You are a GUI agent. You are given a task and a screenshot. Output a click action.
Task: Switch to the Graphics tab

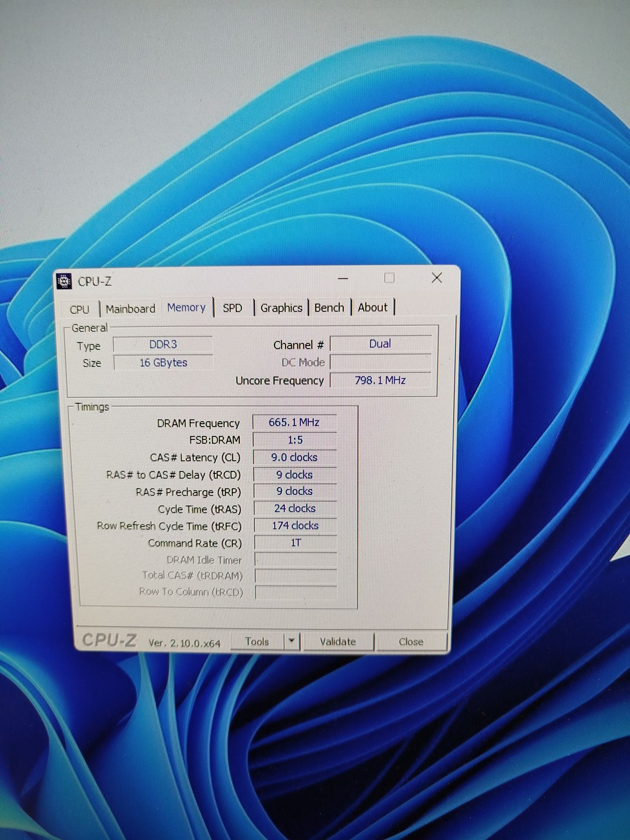(x=281, y=308)
